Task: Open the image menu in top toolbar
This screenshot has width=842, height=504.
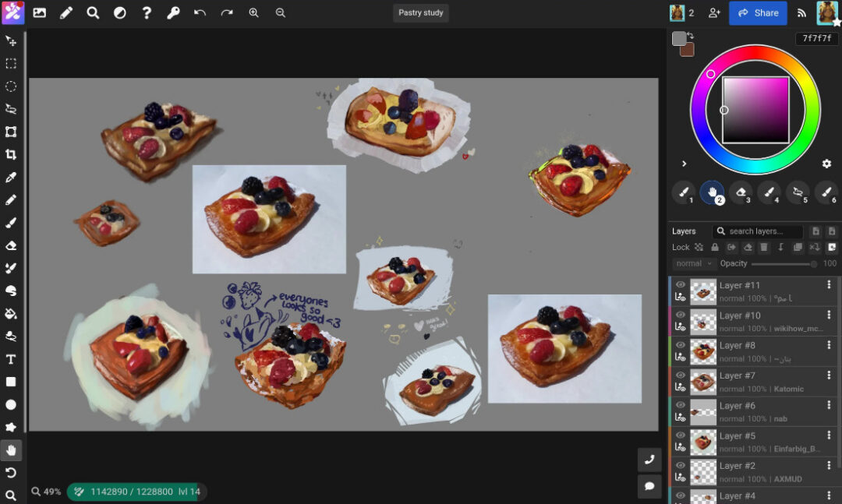Action: point(39,13)
